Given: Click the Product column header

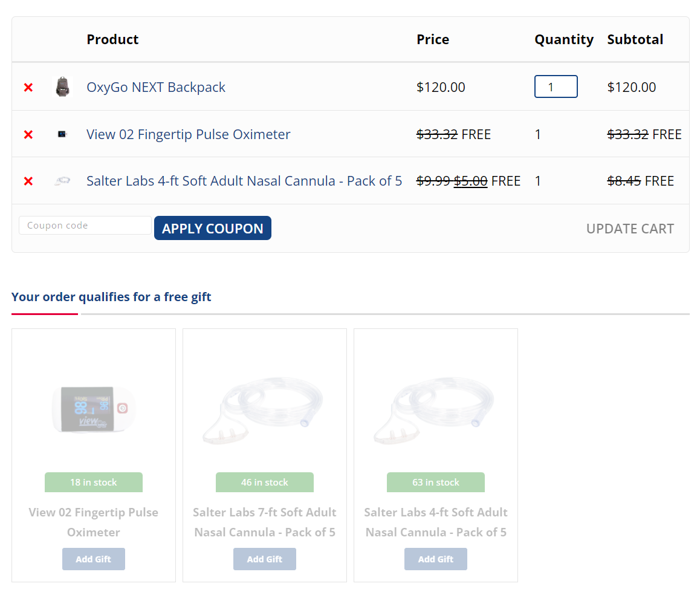Looking at the screenshot, I should click(112, 39).
